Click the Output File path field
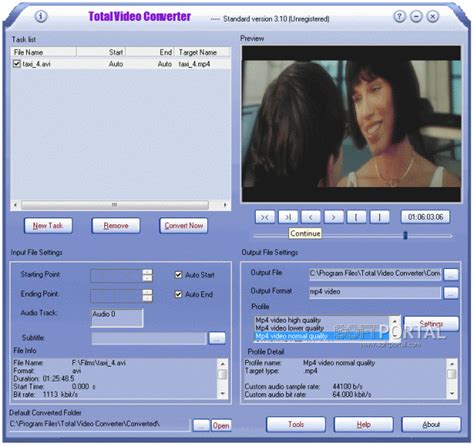The image size is (474, 447). 375,274
